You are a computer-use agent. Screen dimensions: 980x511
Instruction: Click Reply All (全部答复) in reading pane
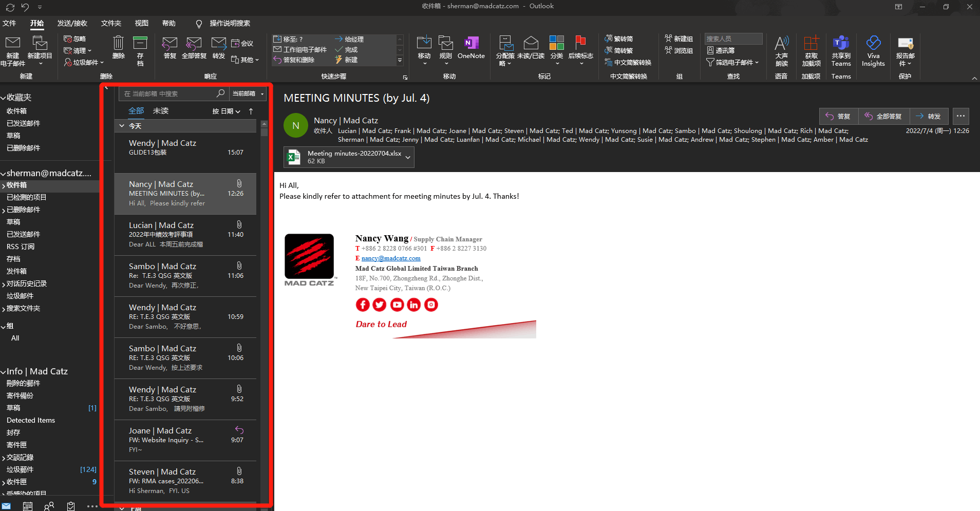[x=884, y=116]
